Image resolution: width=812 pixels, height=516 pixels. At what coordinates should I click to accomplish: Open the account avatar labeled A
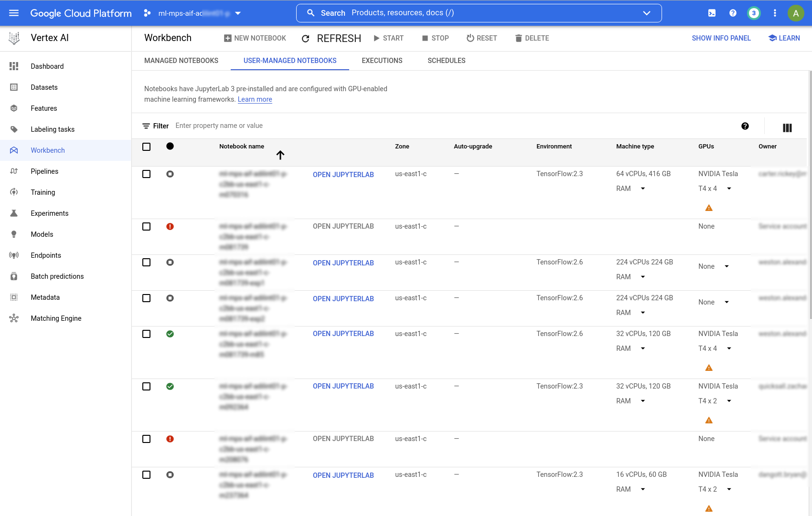click(796, 13)
